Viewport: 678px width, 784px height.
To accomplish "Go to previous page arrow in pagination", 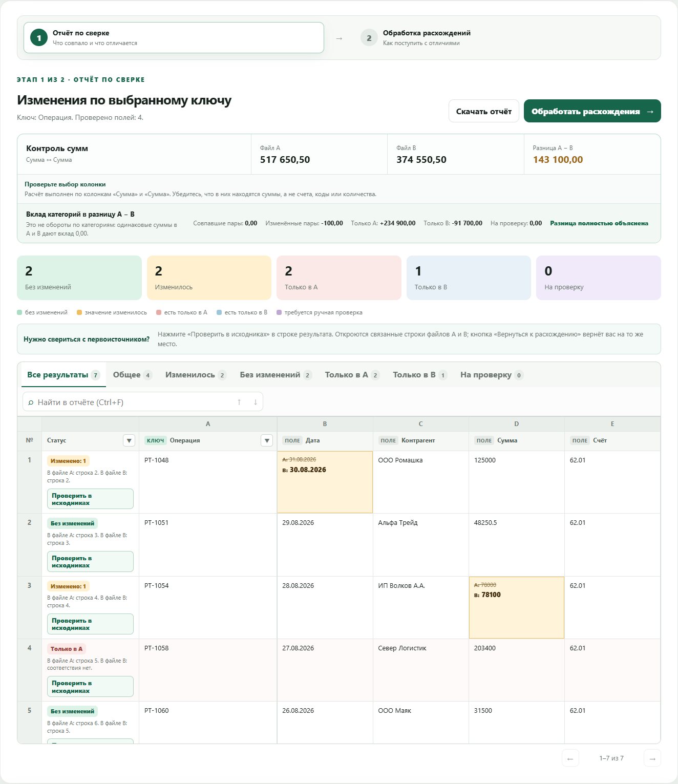I will 570,758.
